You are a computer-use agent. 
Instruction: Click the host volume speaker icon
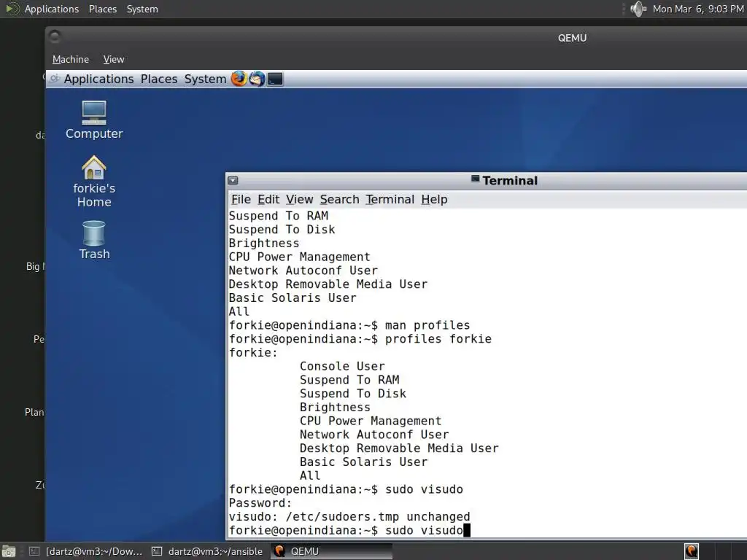pos(638,9)
